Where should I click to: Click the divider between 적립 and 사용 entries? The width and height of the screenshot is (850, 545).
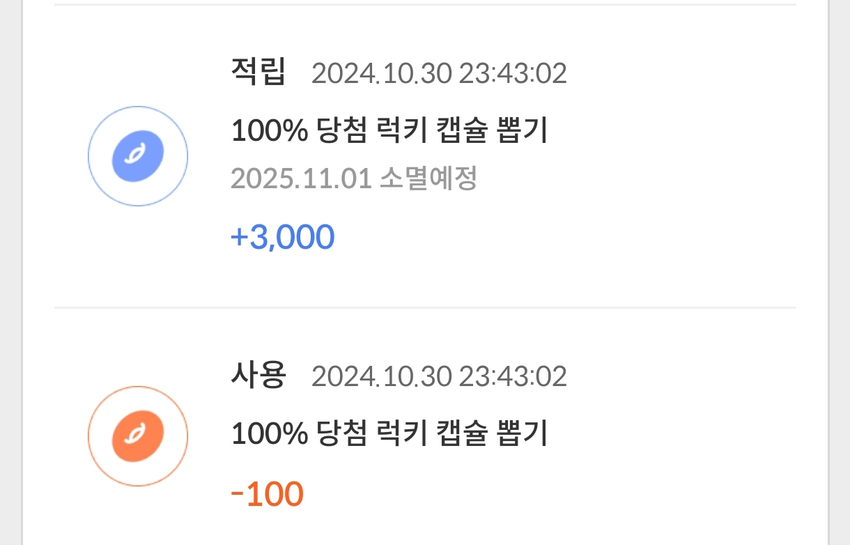pyautogui.click(x=425, y=308)
